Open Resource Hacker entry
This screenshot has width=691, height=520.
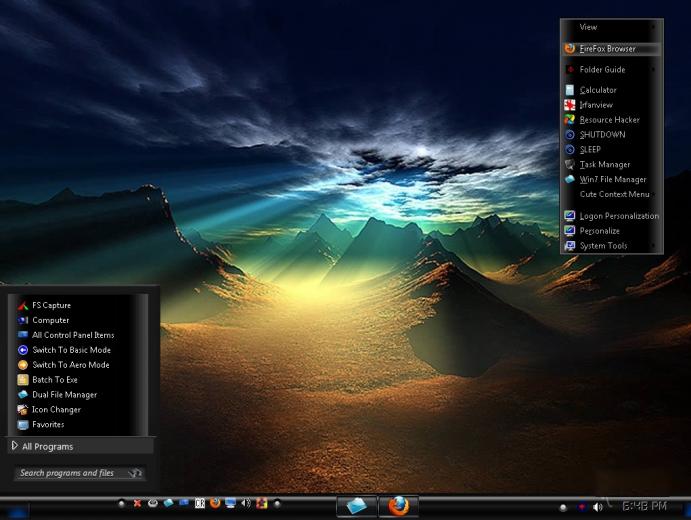coord(612,120)
